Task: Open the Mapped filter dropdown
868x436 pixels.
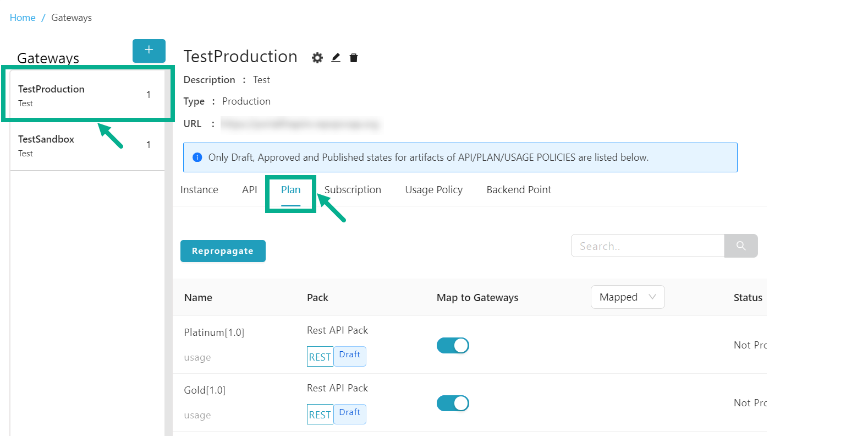Action: (627, 297)
